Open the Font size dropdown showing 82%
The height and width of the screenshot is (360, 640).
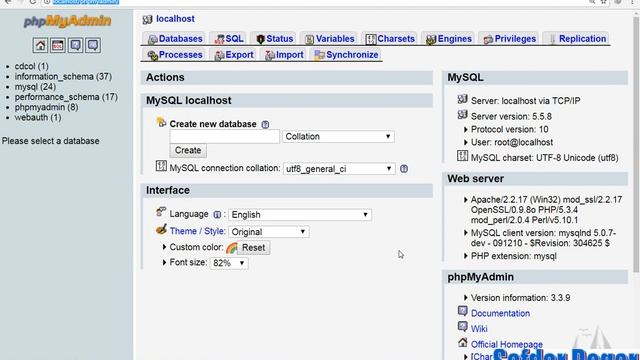(x=229, y=263)
